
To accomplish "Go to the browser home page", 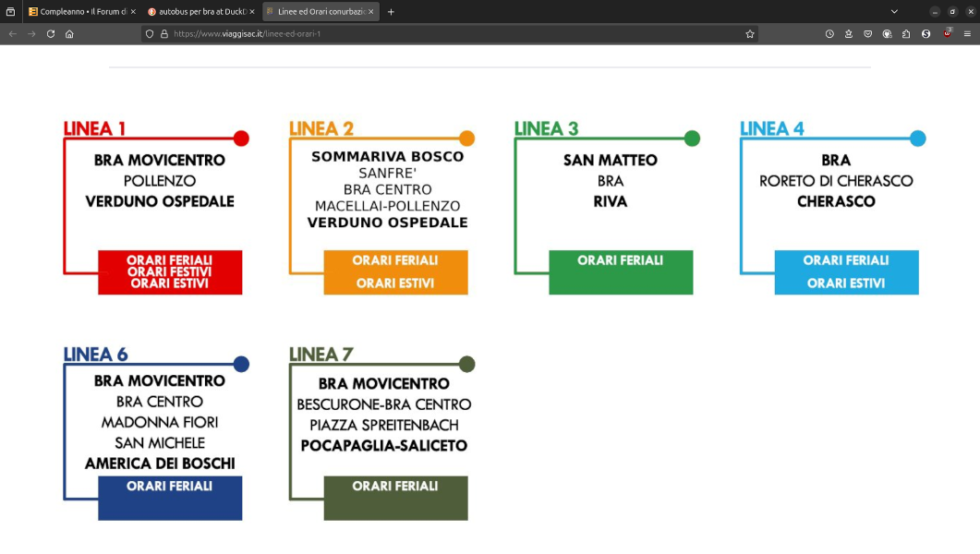I will coord(69,33).
